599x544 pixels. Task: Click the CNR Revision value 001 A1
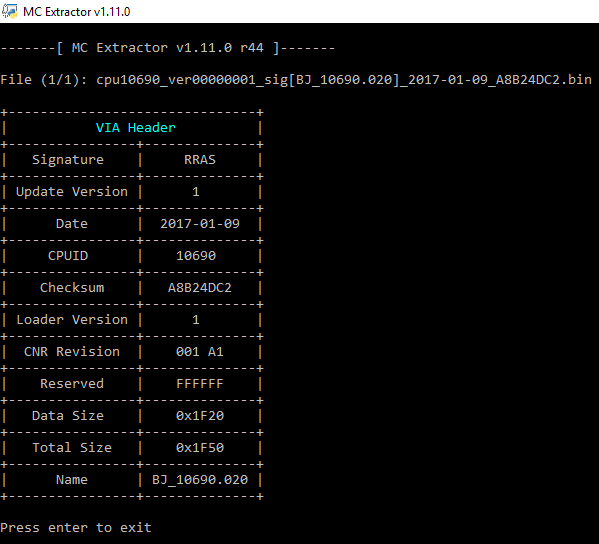200,351
